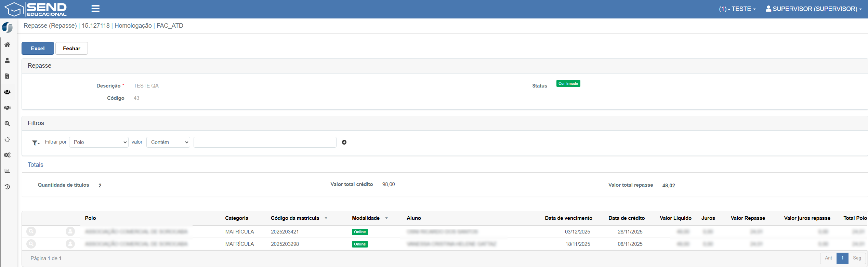Viewport: 868px width, 267px height.
Task: Open the invoice document sidebar icon
Action: (7, 76)
